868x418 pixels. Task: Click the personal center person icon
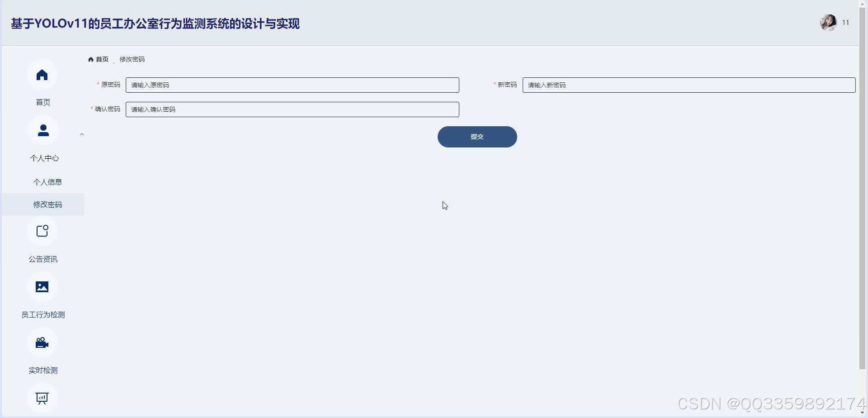click(x=43, y=130)
